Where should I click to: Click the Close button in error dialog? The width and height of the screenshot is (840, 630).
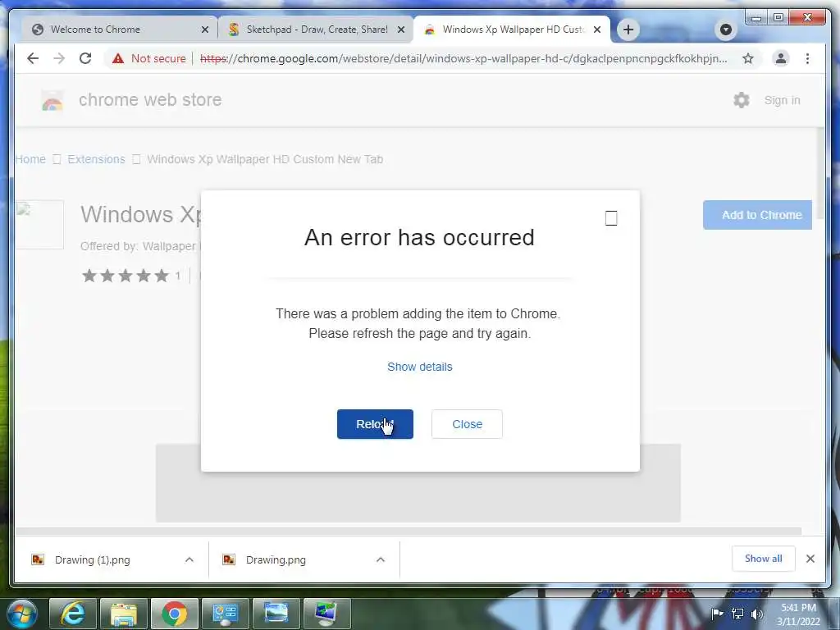tap(467, 424)
